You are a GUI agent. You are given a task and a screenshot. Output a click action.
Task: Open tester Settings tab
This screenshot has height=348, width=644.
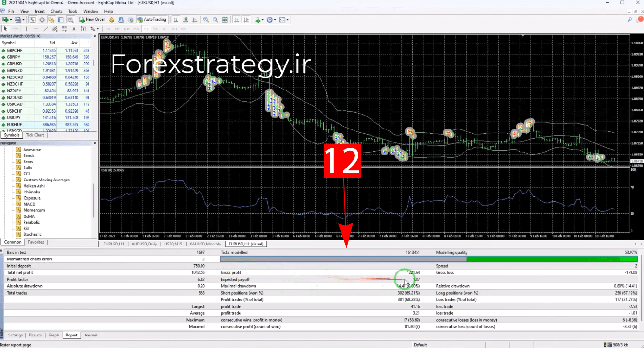point(15,335)
